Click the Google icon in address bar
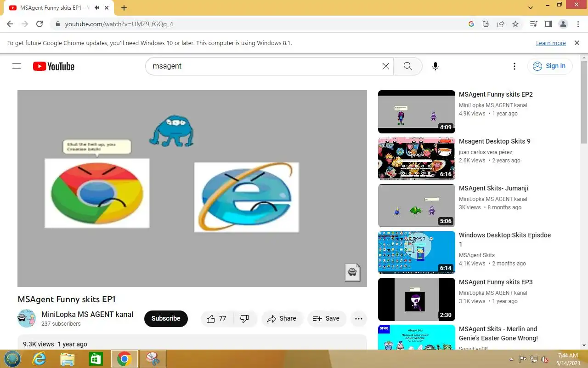 pos(471,24)
